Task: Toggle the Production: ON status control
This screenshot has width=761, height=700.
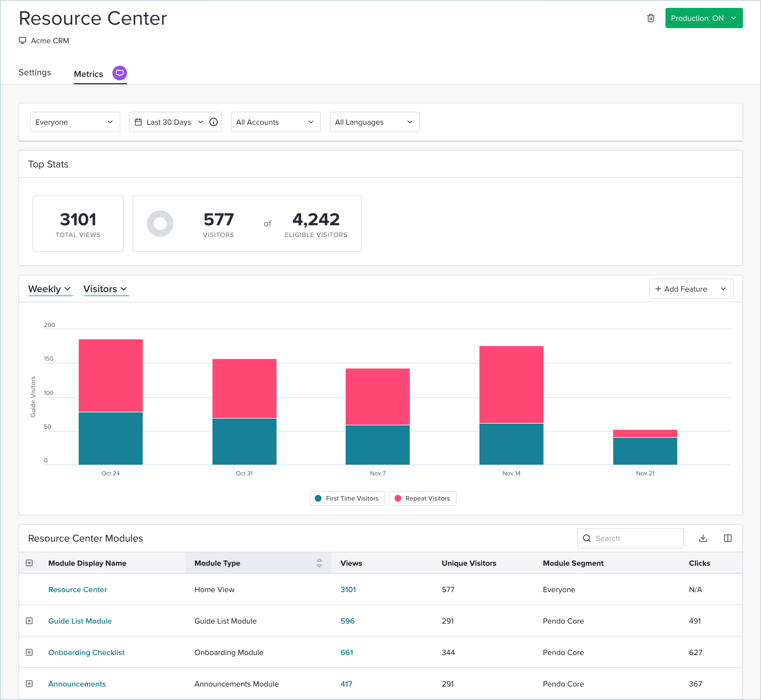Action: point(703,18)
